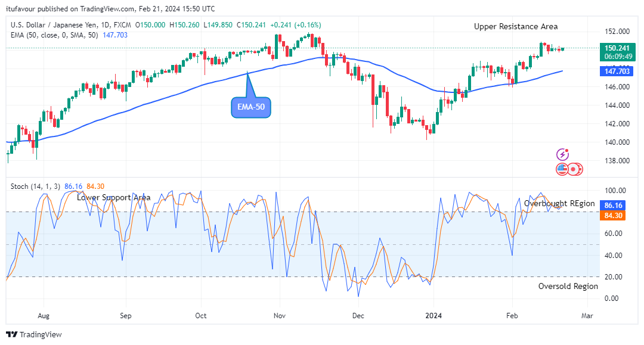Image resolution: width=644 pixels, height=345 pixels.
Task: Click the open value O150.000
Action: pyautogui.click(x=150, y=25)
